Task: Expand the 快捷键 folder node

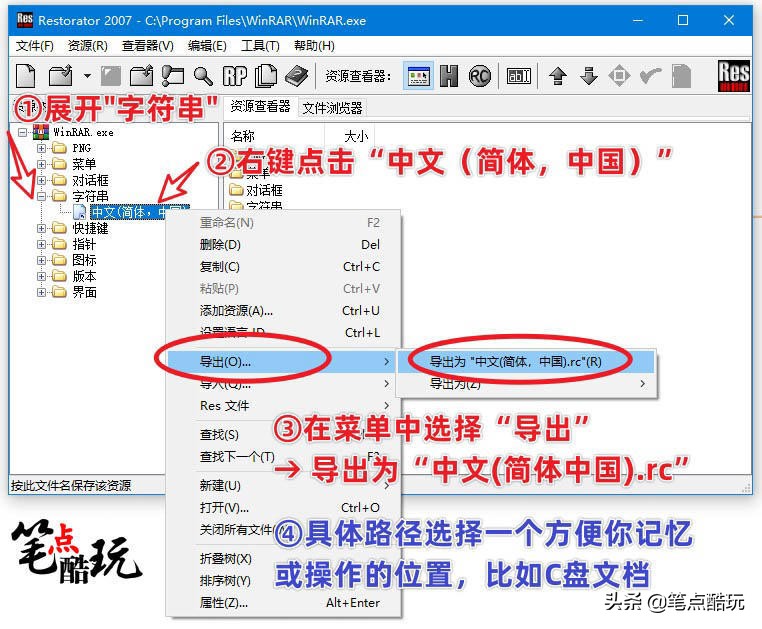Action: click(x=41, y=228)
